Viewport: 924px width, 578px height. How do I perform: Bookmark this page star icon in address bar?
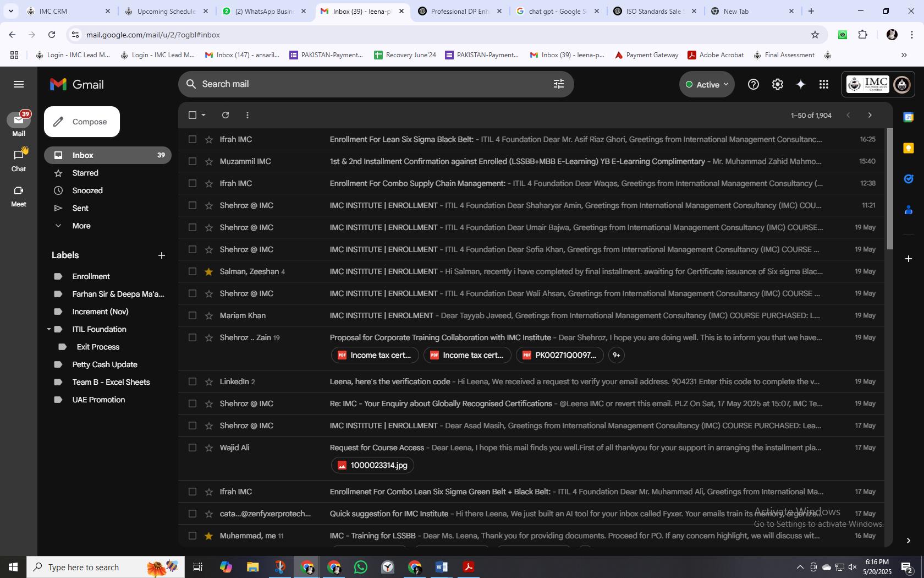(815, 35)
